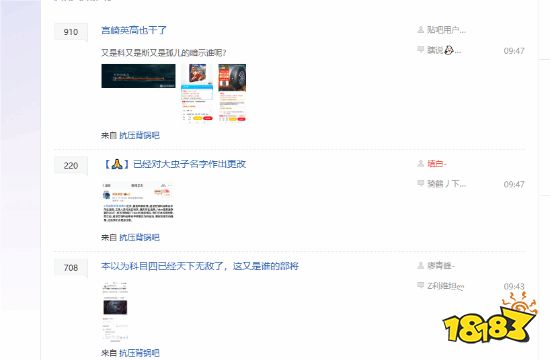Screen dimensions: 550x360
Task: Open tall phone screenshot thumbnail in third post
Action: pyautogui.click(x=115, y=312)
